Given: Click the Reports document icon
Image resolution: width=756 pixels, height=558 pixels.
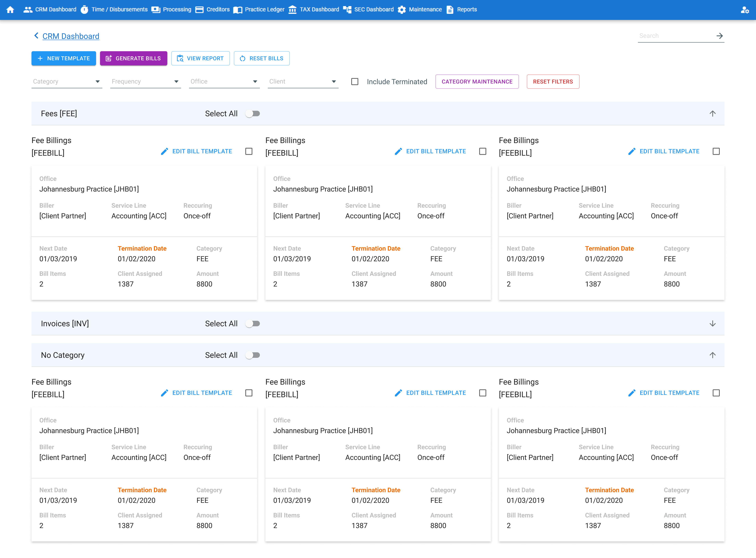Looking at the screenshot, I should click(450, 10).
